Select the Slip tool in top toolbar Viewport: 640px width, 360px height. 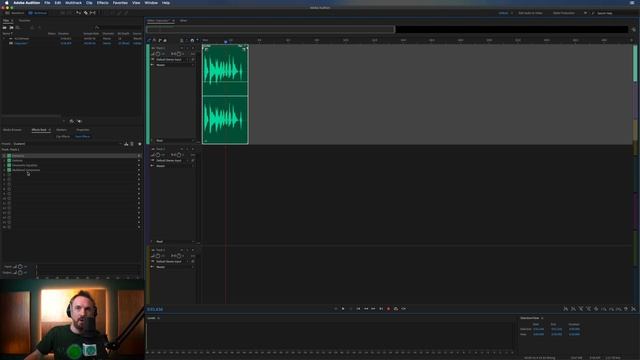(x=93, y=13)
